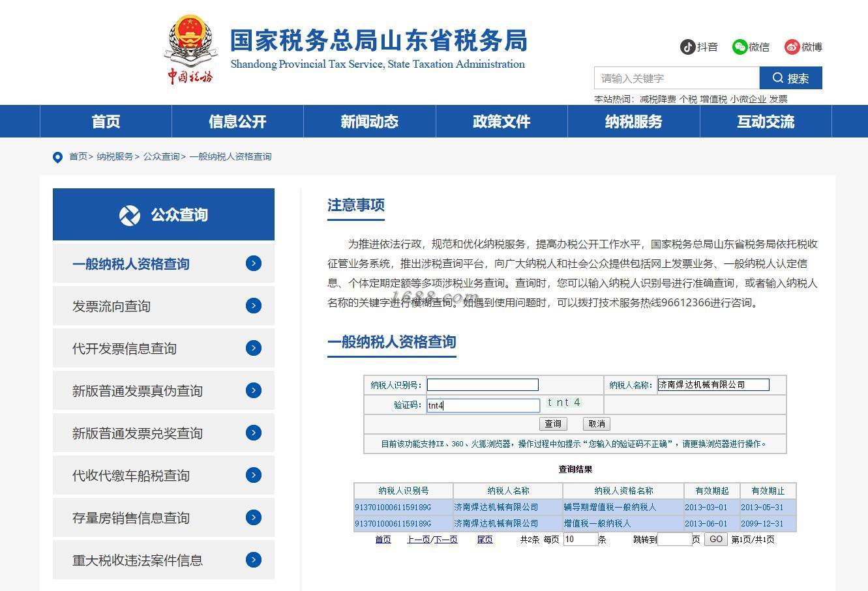Screen dimensions: 868x591
Task: Click arrow icon beside 新版普通发票真伪查询
Action: (x=254, y=390)
